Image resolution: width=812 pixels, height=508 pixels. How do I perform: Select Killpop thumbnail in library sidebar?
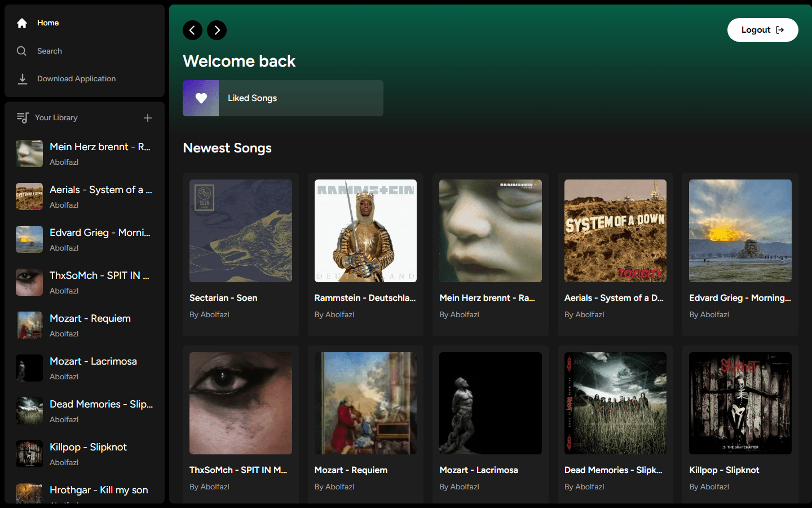pyautogui.click(x=29, y=454)
